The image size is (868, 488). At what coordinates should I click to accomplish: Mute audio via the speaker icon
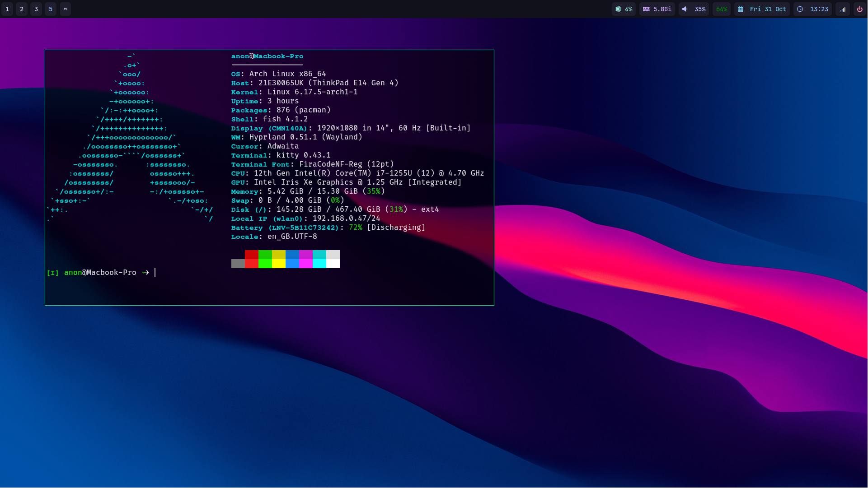[x=685, y=9]
